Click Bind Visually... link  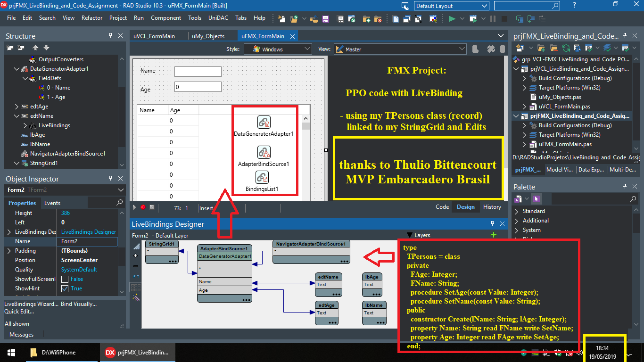click(79, 304)
